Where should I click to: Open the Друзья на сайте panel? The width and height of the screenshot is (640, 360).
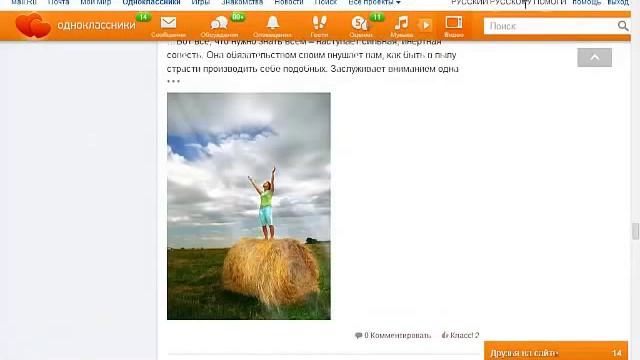[556, 351]
